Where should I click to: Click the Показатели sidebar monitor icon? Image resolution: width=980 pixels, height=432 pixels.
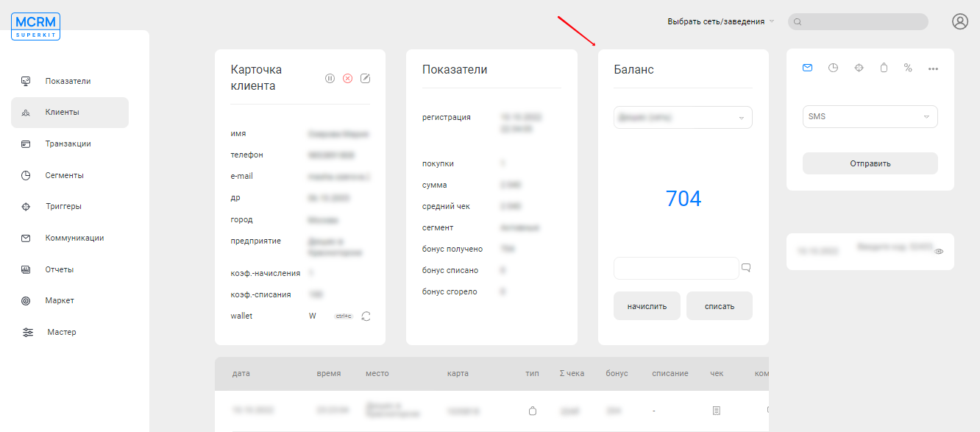coord(26,81)
